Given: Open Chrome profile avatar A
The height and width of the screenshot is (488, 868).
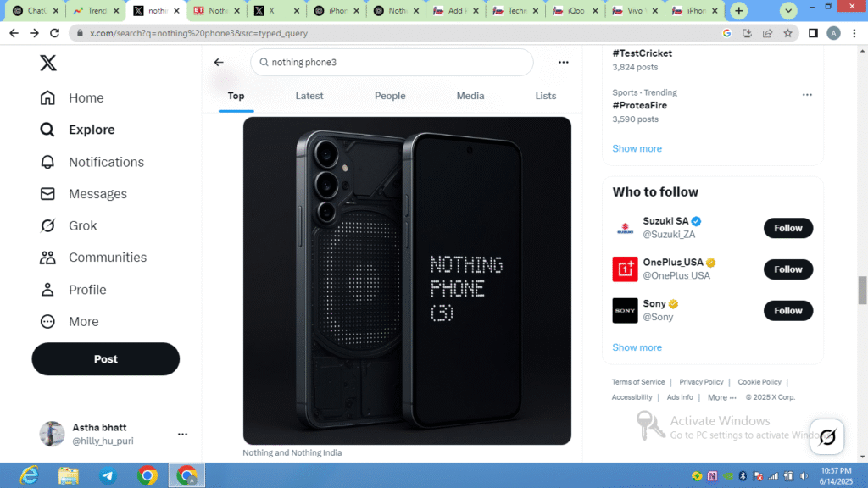Looking at the screenshot, I should coord(834,33).
